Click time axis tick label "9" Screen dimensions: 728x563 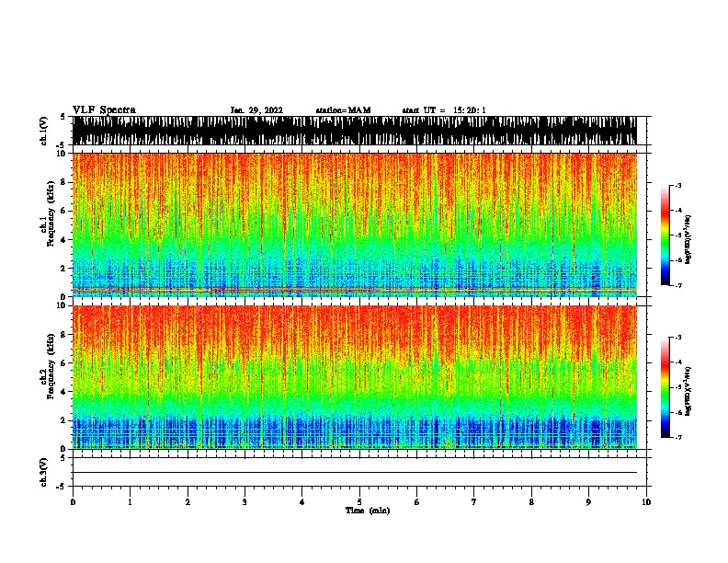tap(588, 502)
